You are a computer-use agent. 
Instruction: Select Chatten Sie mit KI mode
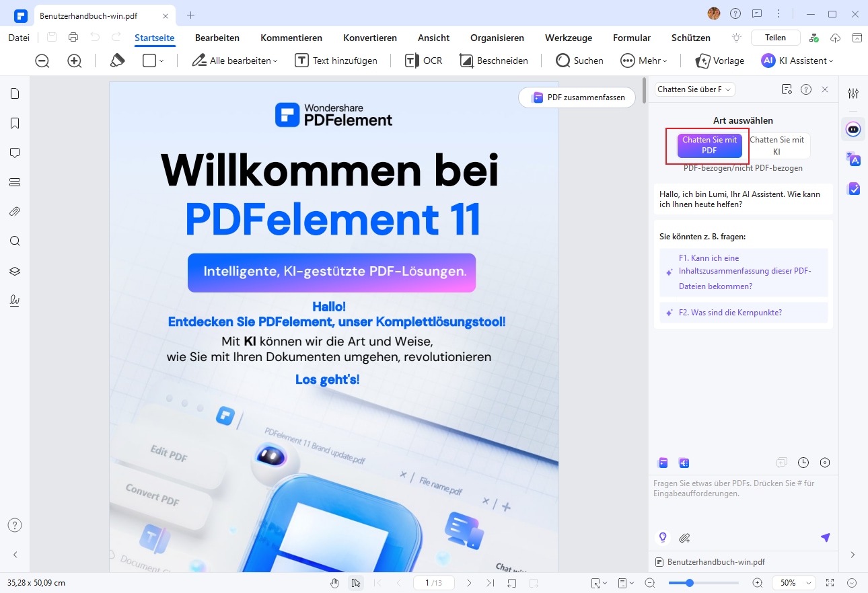[x=776, y=146]
